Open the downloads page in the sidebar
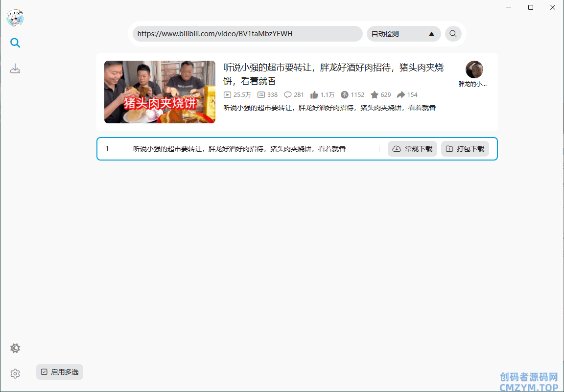This screenshot has width=564, height=392. click(15, 69)
